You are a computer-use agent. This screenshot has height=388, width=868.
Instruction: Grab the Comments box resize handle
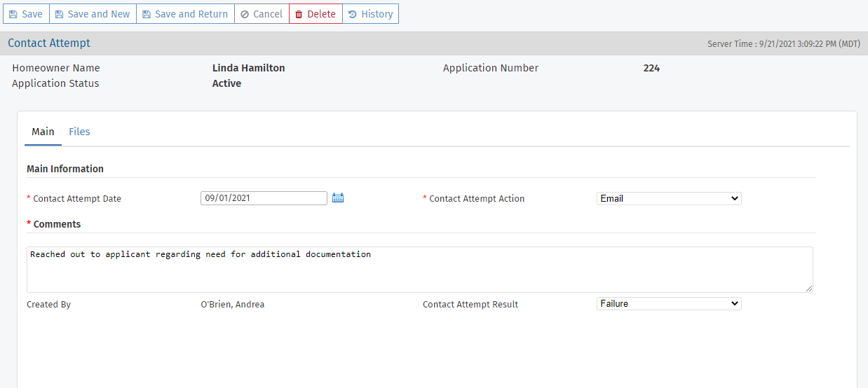[x=809, y=289]
